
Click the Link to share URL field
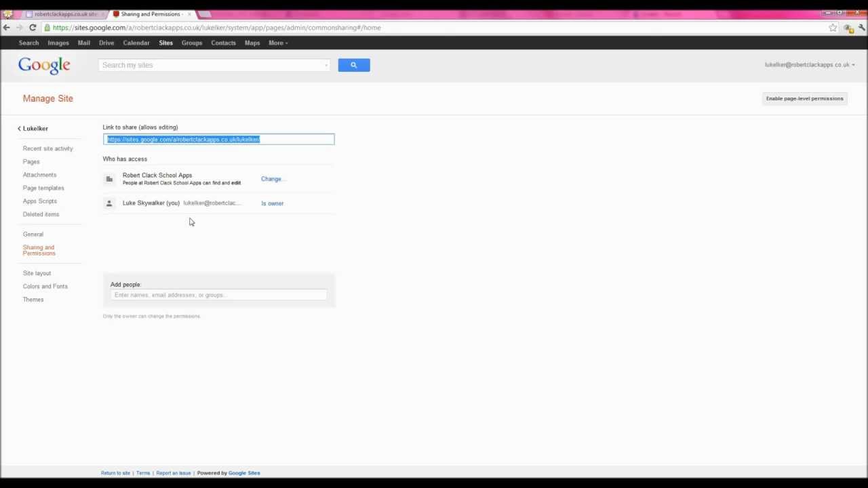click(218, 140)
